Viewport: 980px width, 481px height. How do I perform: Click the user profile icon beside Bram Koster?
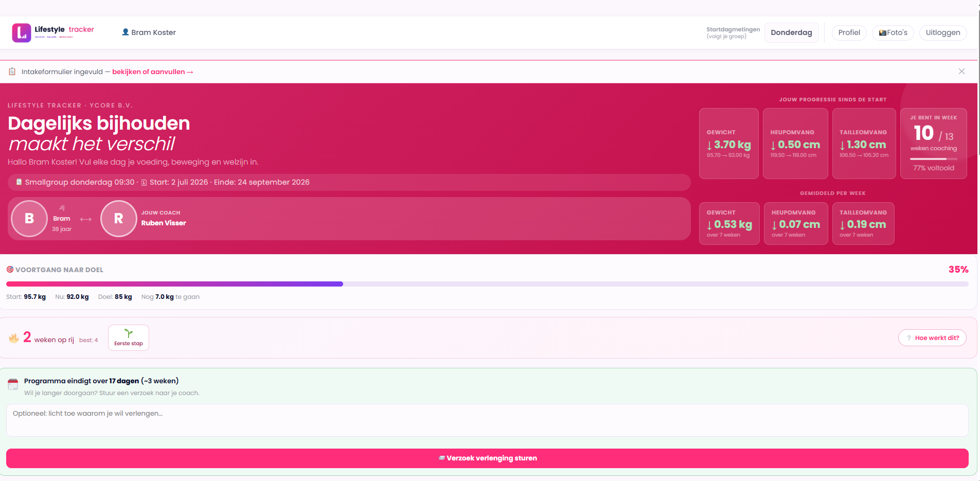tap(126, 32)
